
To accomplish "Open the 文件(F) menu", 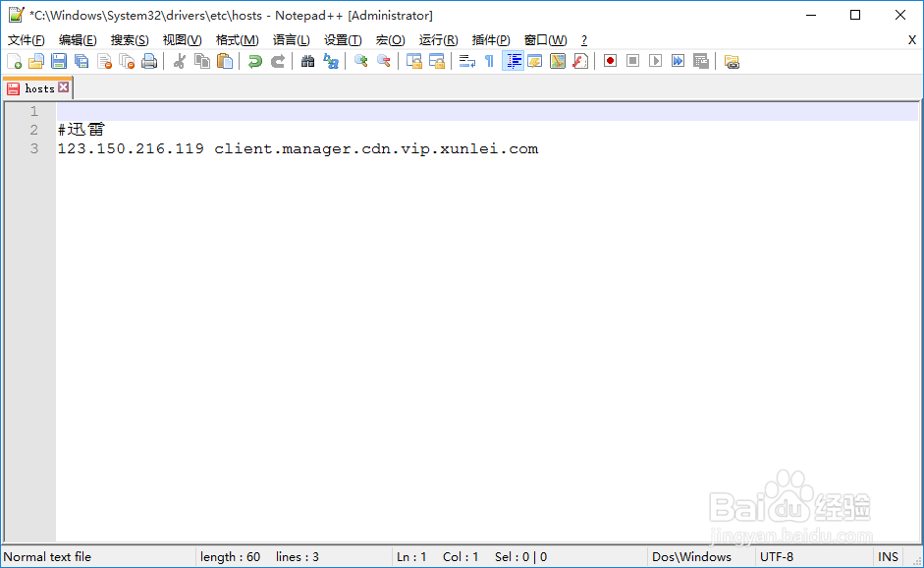I will 26,40.
